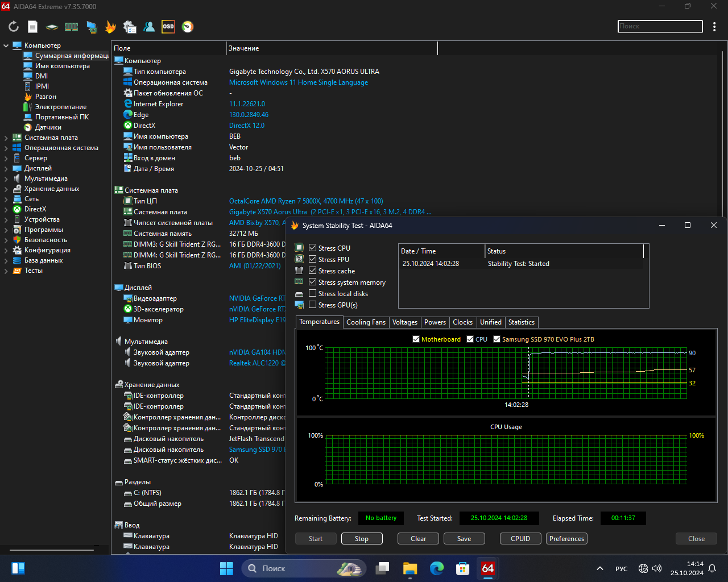Open File Explorer from the taskbar
This screenshot has height=582, width=728.
pyautogui.click(x=410, y=568)
